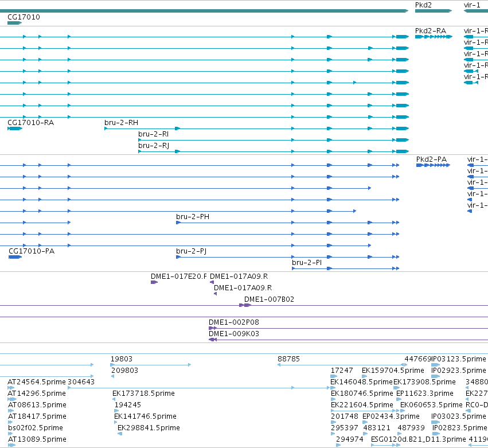Click the 201748 feature label

[x=344, y=416]
